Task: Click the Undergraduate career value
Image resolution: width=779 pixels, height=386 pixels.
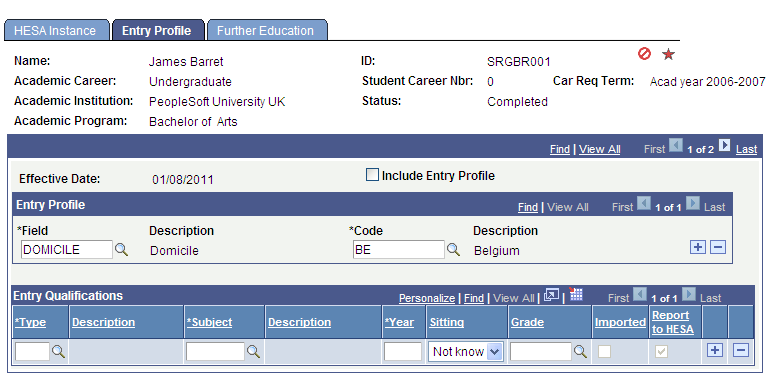Action: coord(190,81)
